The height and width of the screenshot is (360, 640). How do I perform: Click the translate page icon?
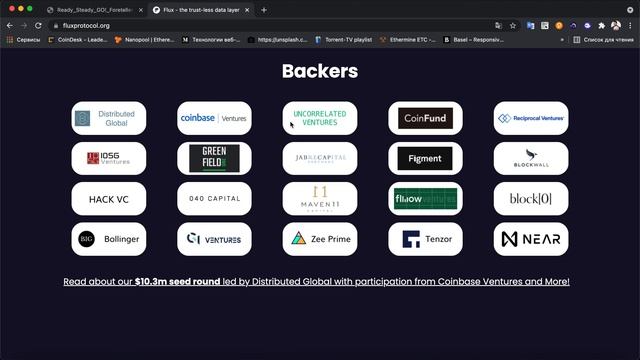click(x=498, y=25)
